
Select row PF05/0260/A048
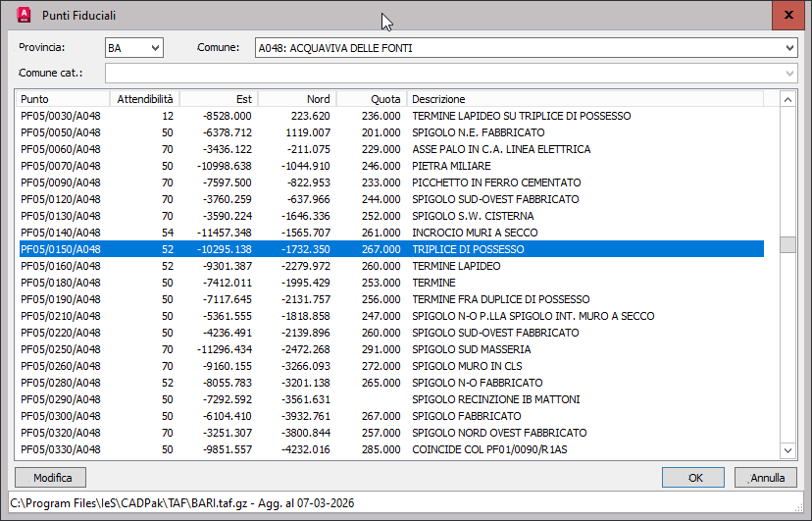(x=391, y=366)
